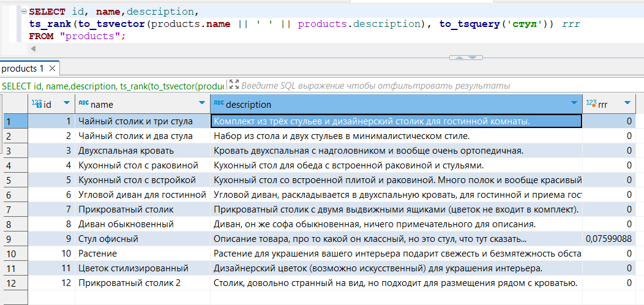This screenshot has width=644, height=305.
Task: Select the description column header
Action: point(396,104)
